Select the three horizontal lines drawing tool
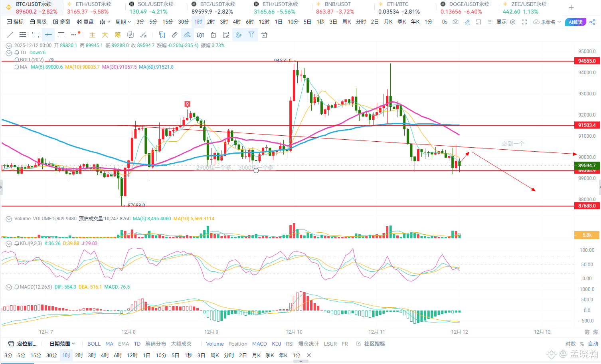The height and width of the screenshot is (364, 601). pos(36,35)
